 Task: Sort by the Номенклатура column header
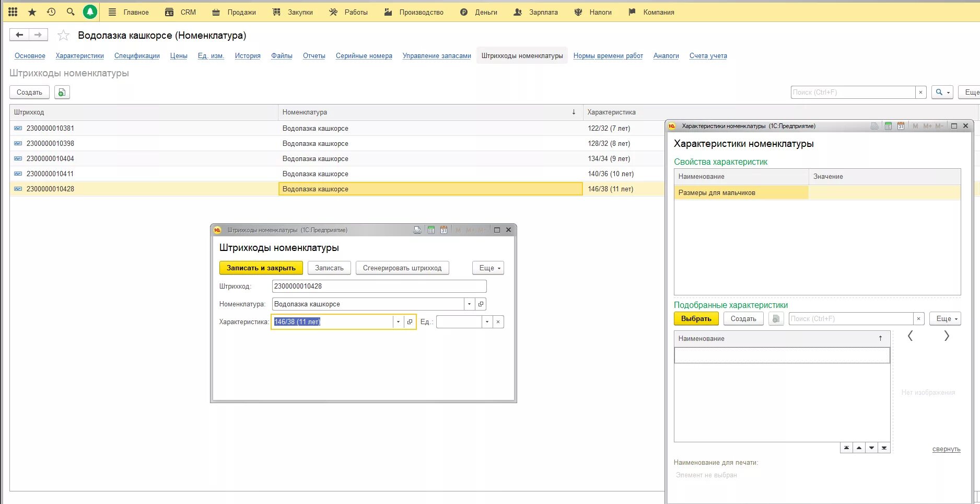click(x=430, y=112)
